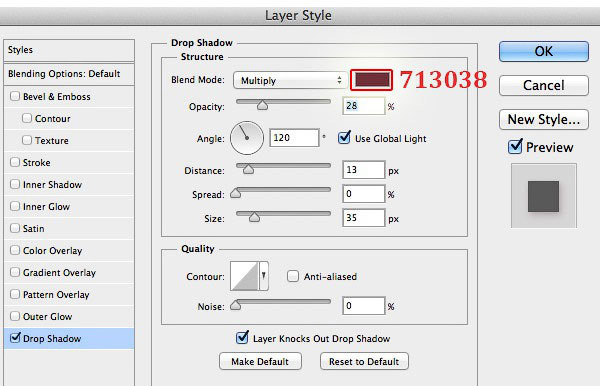The image size is (600, 386).
Task: Click the Noise value field
Action: (364, 306)
